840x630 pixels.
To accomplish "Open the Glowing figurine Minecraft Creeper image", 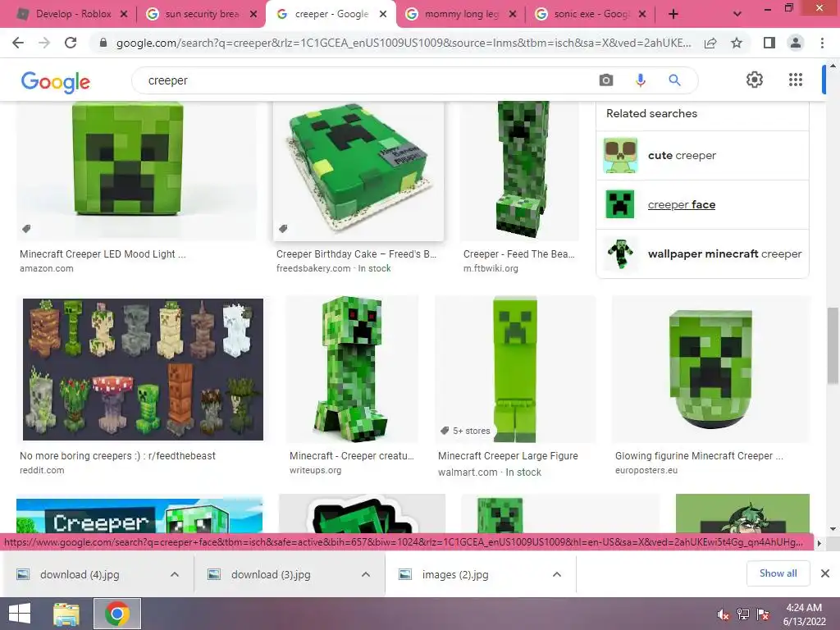I will click(711, 370).
